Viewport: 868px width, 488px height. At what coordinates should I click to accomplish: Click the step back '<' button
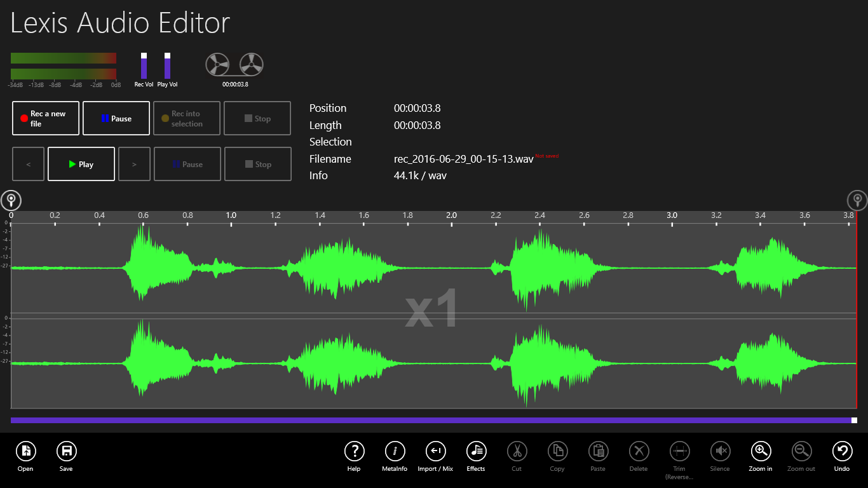[29, 164]
